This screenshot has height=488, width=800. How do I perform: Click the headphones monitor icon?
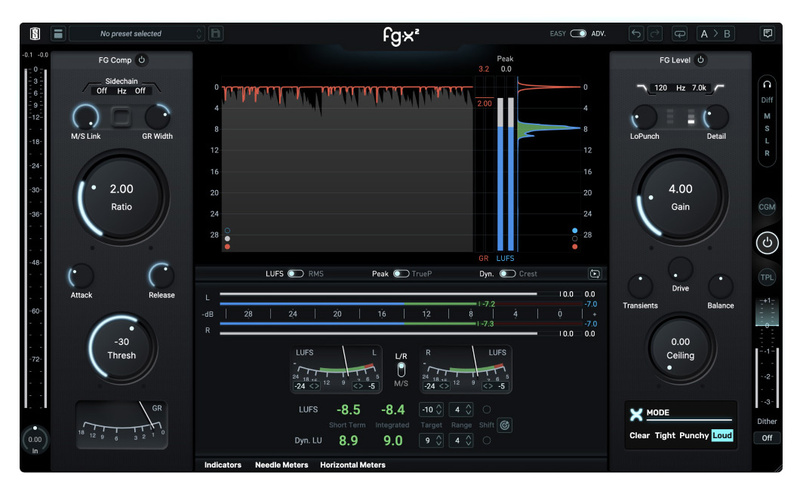767,85
